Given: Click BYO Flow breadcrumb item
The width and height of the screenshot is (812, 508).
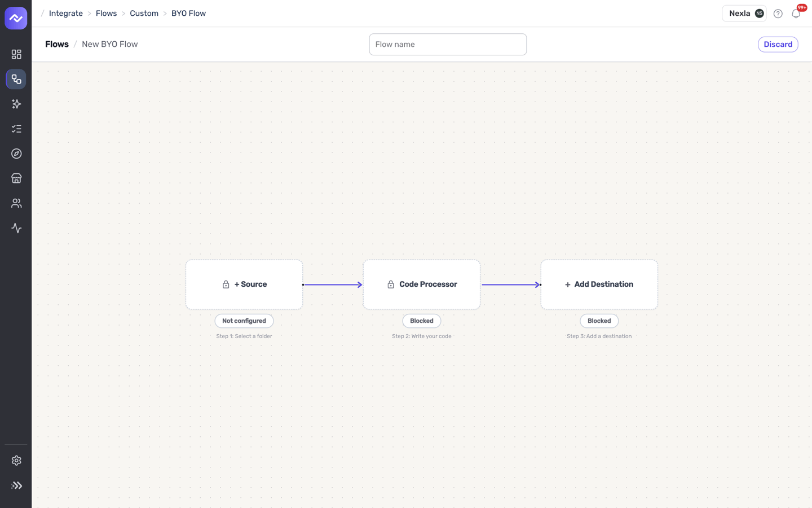Looking at the screenshot, I should click(x=188, y=14).
